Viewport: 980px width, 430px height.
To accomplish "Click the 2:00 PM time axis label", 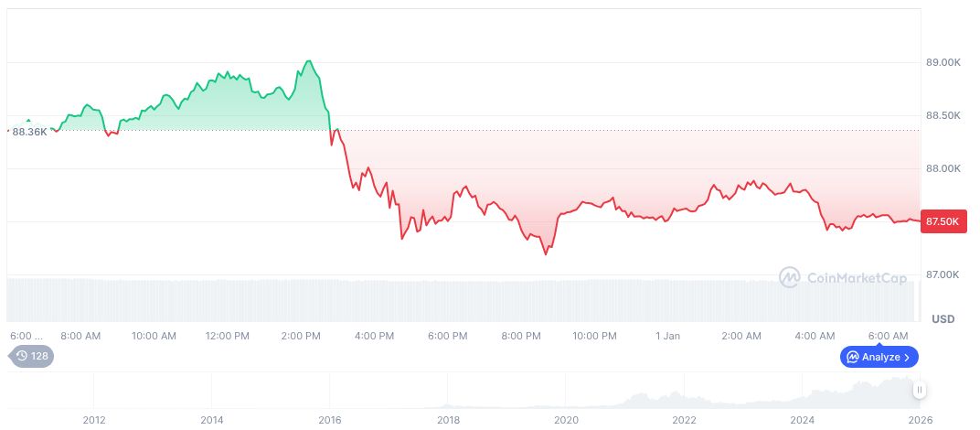I will point(301,337).
